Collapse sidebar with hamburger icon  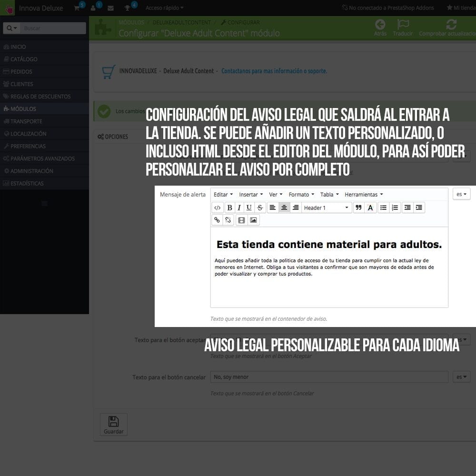point(45,203)
